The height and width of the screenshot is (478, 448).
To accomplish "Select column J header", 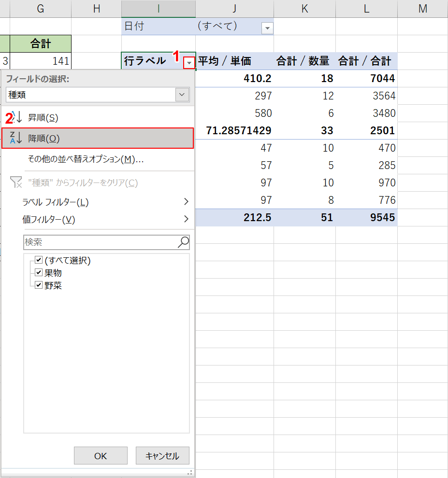I will [x=234, y=9].
